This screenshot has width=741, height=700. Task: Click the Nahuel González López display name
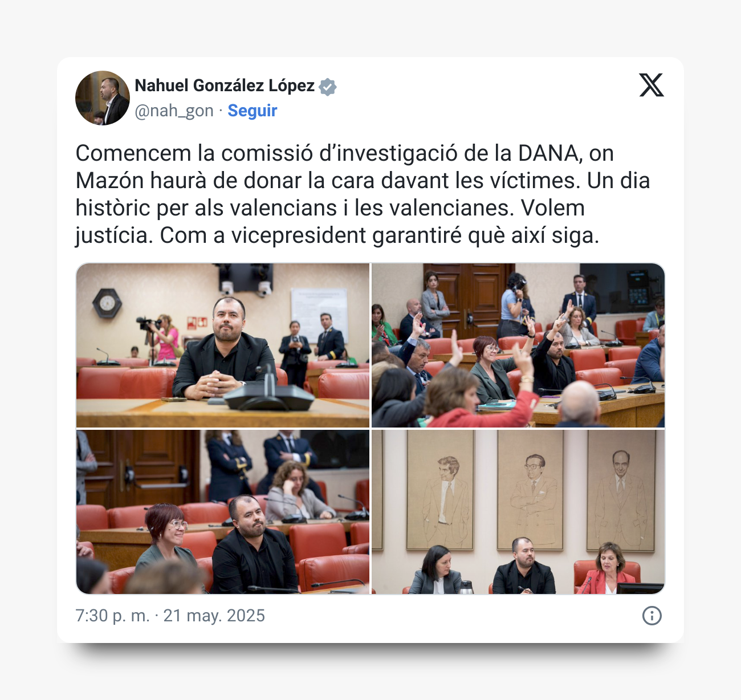[225, 86]
